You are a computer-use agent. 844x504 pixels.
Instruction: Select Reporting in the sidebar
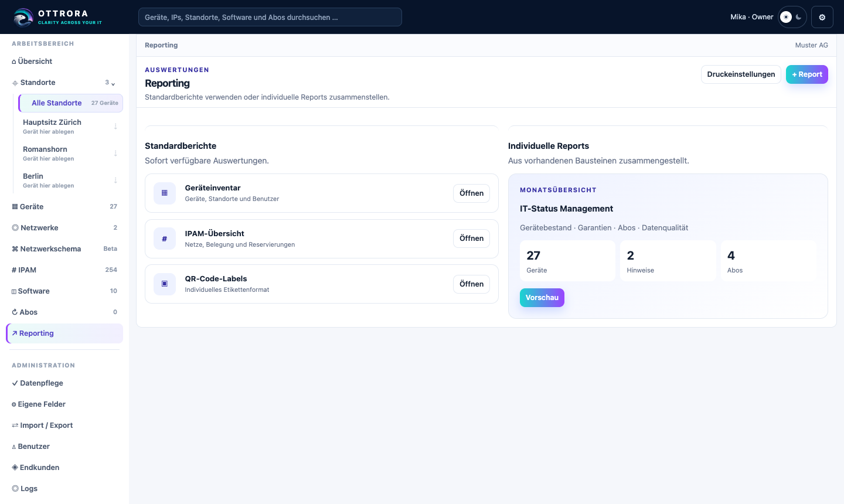(x=64, y=333)
